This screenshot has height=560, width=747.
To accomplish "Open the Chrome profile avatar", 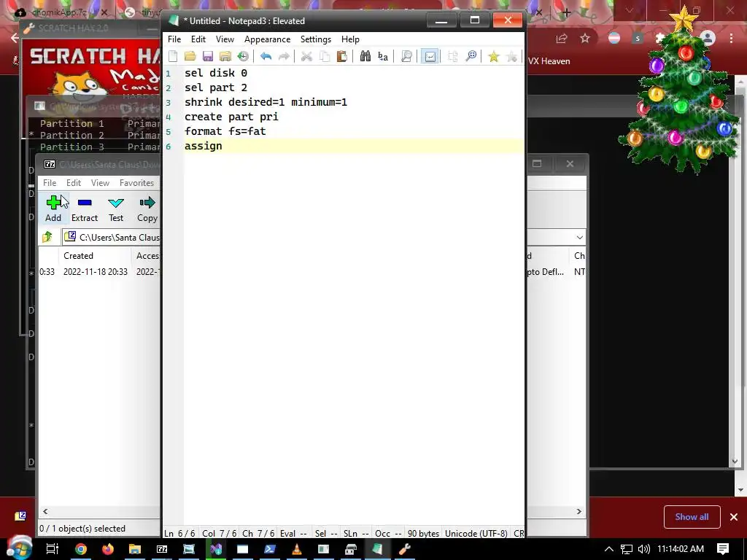I will [708, 39].
